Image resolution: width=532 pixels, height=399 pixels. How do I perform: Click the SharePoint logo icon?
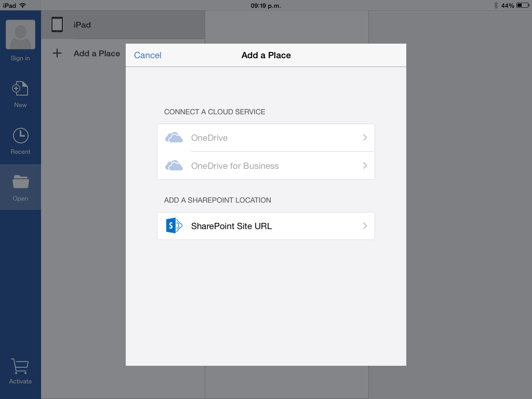(174, 225)
